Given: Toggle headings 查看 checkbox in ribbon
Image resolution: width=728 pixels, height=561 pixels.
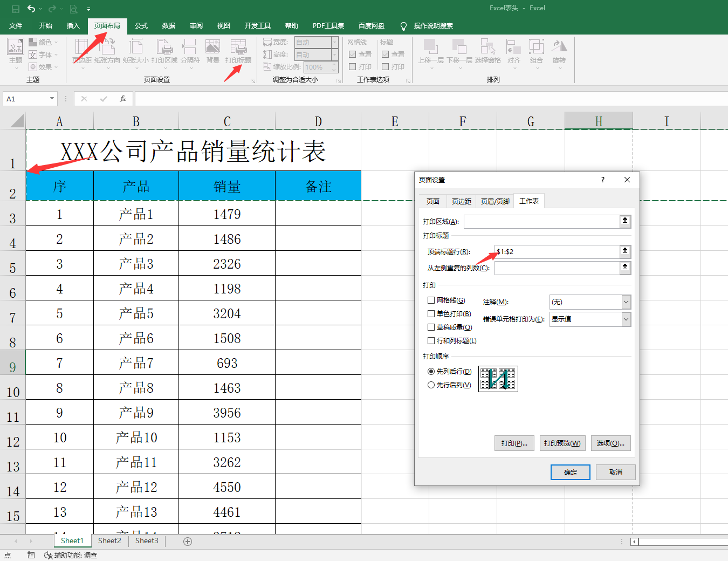Looking at the screenshot, I should [x=385, y=54].
